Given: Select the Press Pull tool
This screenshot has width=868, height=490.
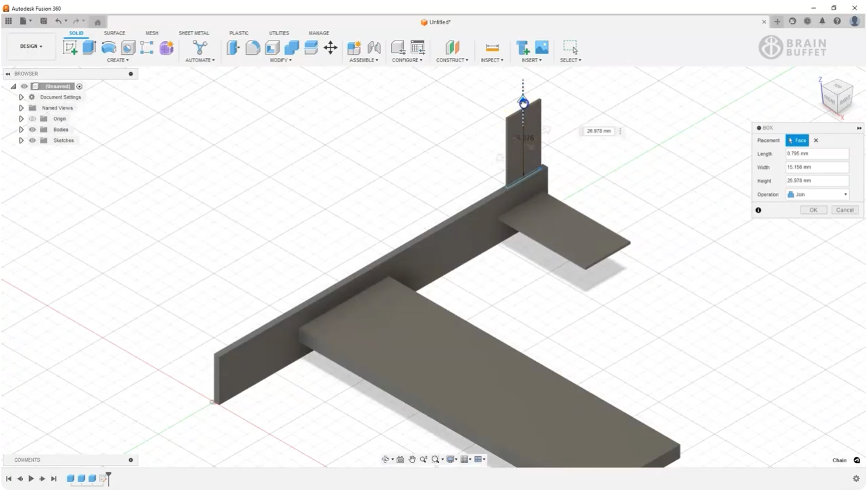Looking at the screenshot, I should (x=233, y=47).
